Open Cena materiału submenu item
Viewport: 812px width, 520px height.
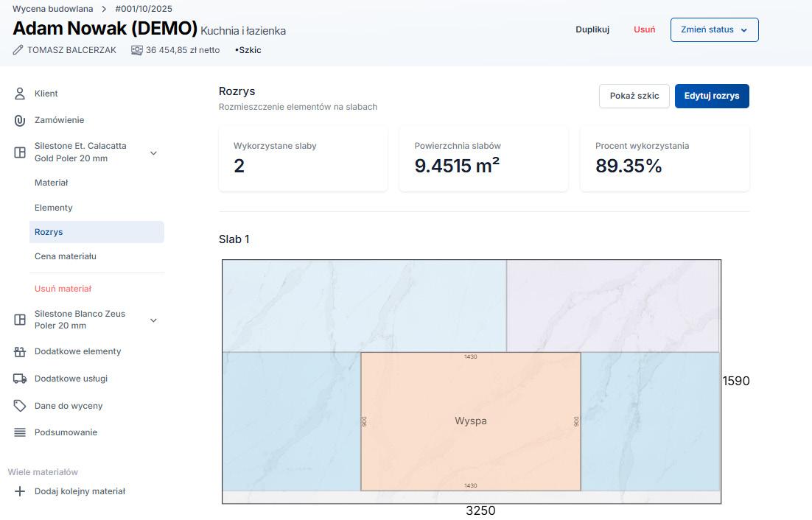click(x=66, y=256)
